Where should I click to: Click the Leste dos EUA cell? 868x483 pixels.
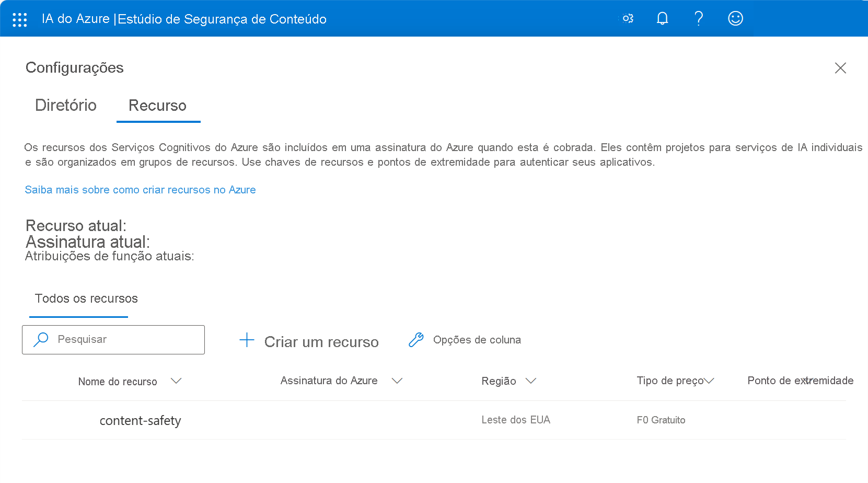point(516,420)
